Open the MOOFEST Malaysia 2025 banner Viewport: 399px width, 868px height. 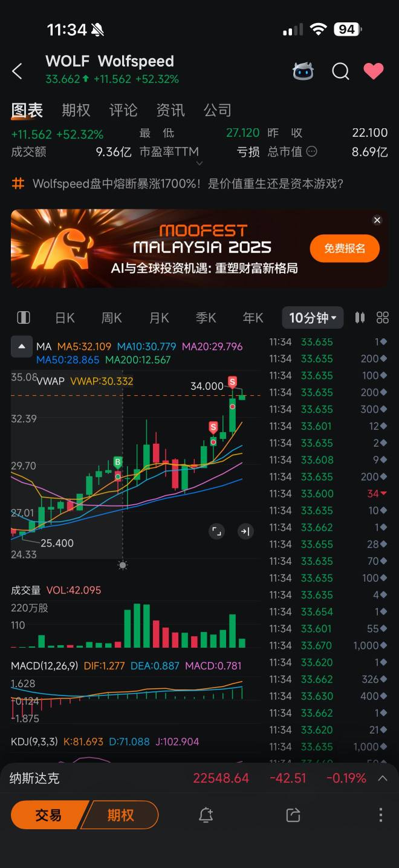point(199,248)
